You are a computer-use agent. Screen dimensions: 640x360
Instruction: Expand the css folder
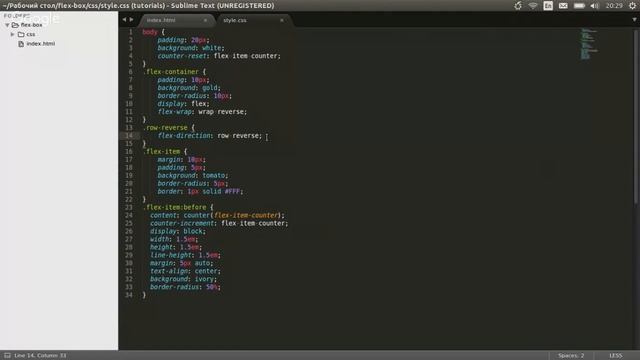12,34
